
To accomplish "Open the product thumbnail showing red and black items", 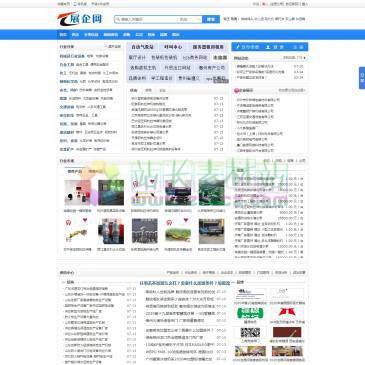I will pos(77,193).
